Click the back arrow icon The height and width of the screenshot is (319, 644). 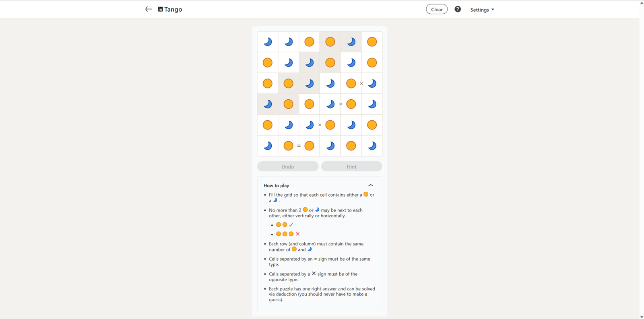pyautogui.click(x=148, y=9)
